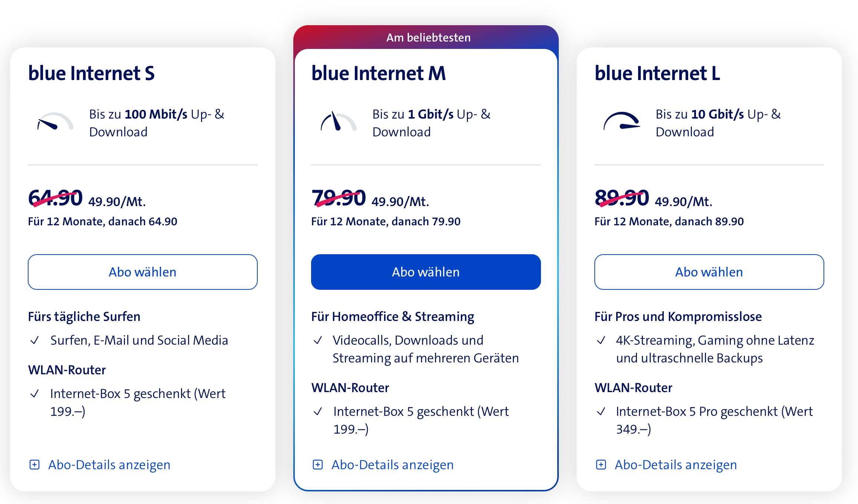The width and height of the screenshot is (858, 504).
Task: Expand Abo-Details anzeigen for blue Internet S
Action: click(x=109, y=464)
